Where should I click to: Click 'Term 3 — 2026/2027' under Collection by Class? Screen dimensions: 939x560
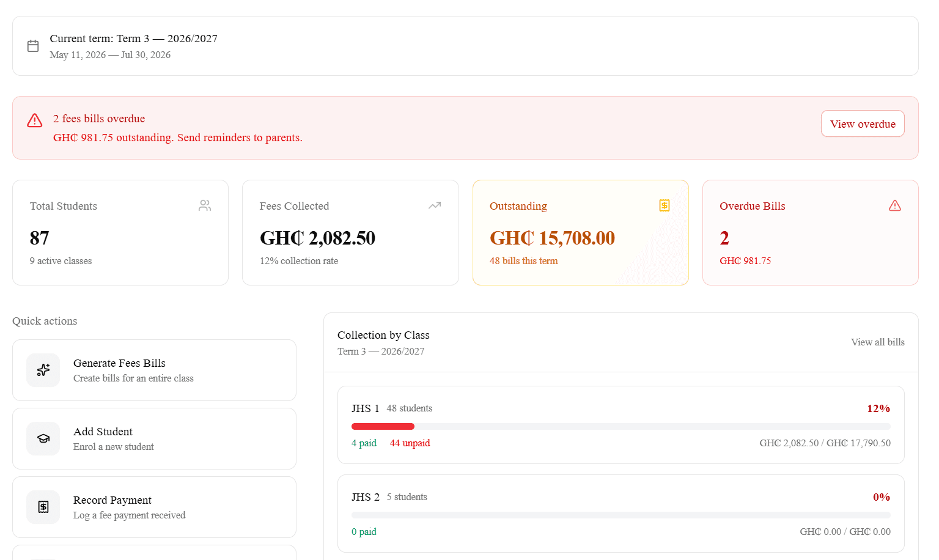[x=381, y=352]
